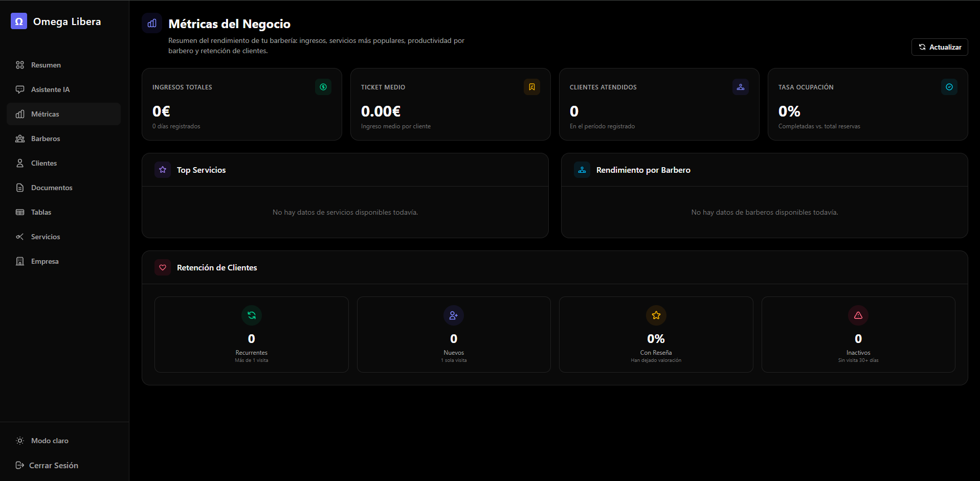Click the Servicios scissors icon in sidebar
The image size is (980, 481).
(20, 237)
